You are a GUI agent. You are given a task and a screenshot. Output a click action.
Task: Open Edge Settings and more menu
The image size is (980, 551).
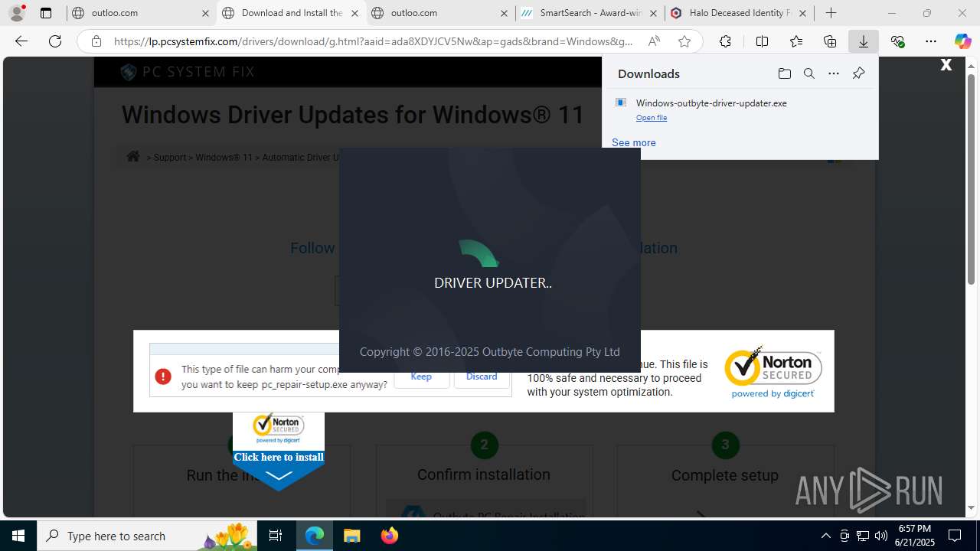(930, 41)
